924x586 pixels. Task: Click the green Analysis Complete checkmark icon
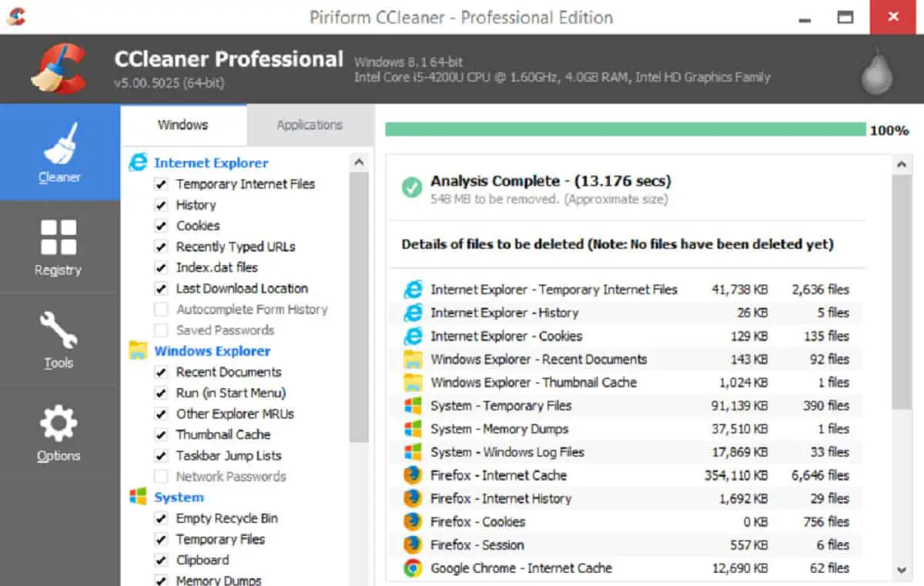click(412, 187)
